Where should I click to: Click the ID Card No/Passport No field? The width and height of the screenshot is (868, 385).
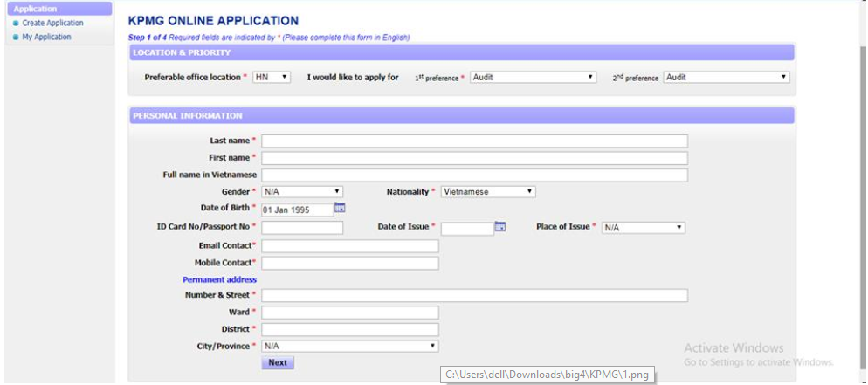302,228
